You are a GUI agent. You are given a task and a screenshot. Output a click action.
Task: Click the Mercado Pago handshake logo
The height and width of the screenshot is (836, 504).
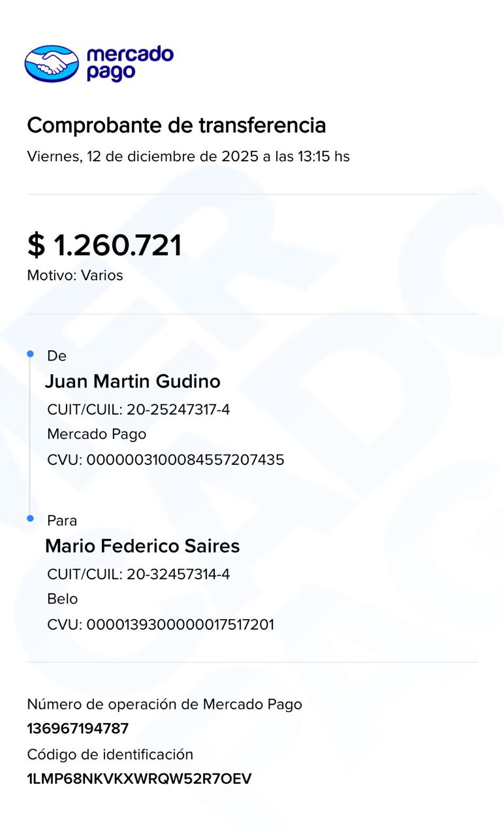coord(52,63)
